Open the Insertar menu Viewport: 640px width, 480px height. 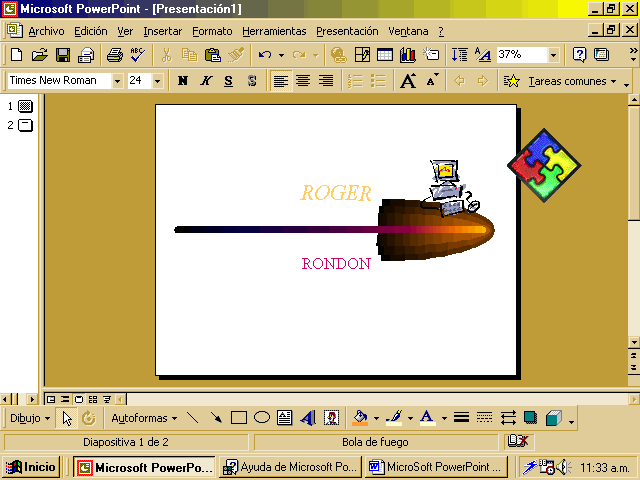coord(162,31)
